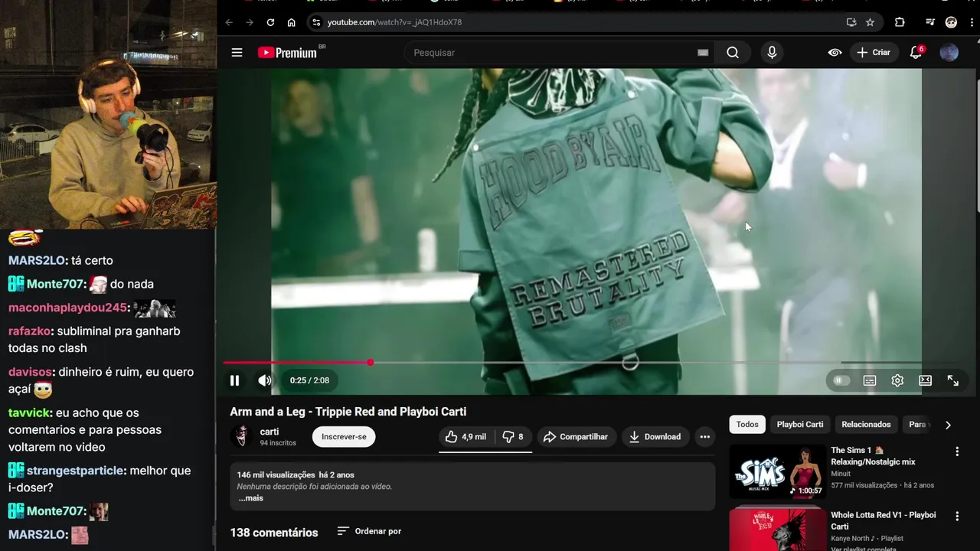Open options for The Sims 1 video

point(956,452)
